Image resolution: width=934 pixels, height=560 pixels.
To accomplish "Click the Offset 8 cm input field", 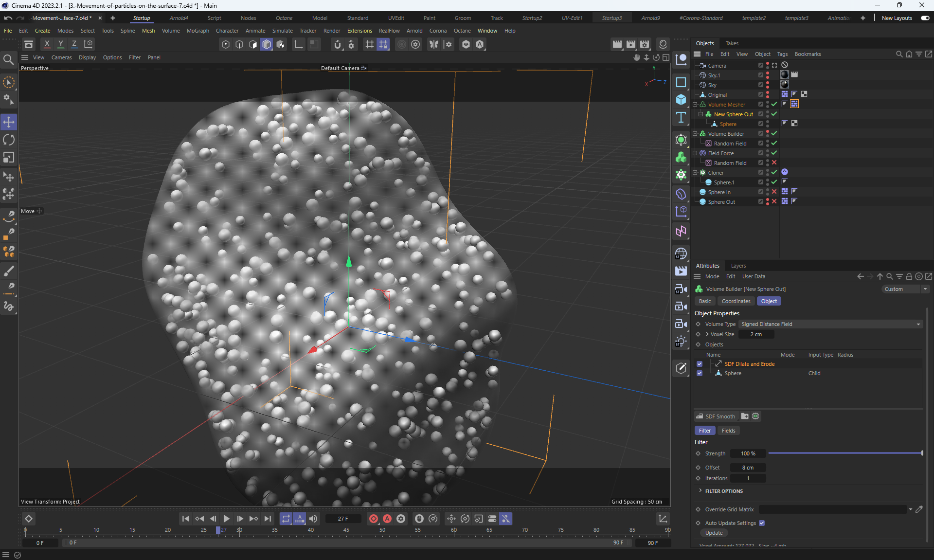I will pyautogui.click(x=748, y=468).
